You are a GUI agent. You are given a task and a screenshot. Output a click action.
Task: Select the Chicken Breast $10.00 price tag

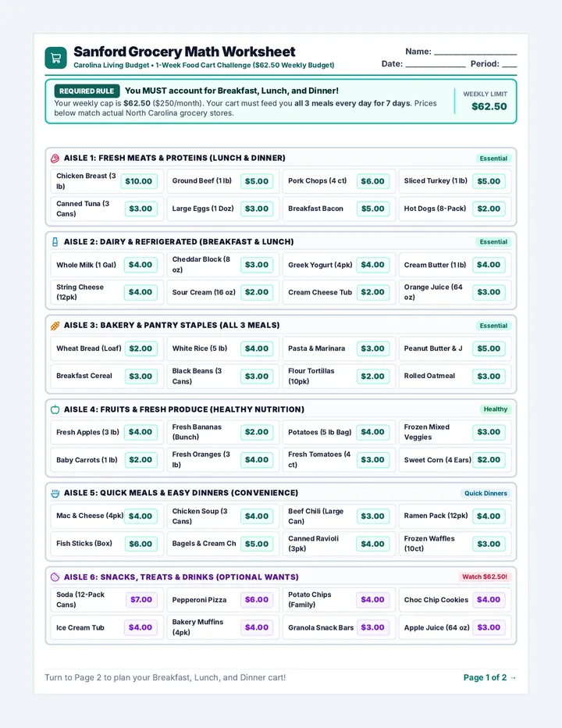pos(139,181)
